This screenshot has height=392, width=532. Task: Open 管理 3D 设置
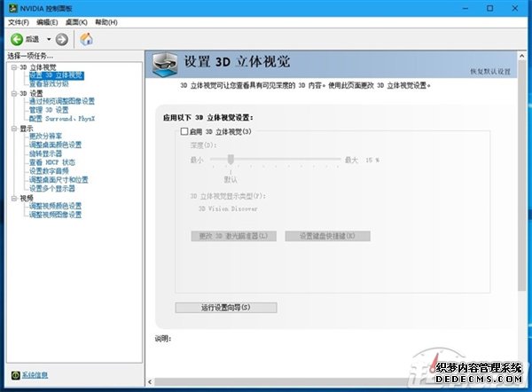tap(49, 110)
